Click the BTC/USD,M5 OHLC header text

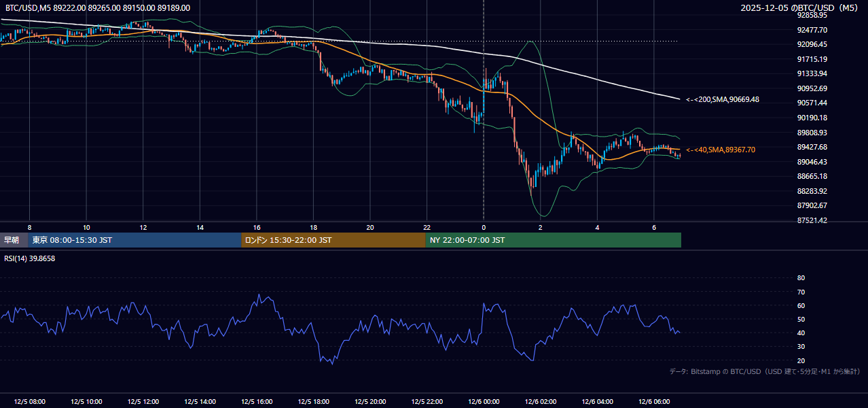coord(98,8)
